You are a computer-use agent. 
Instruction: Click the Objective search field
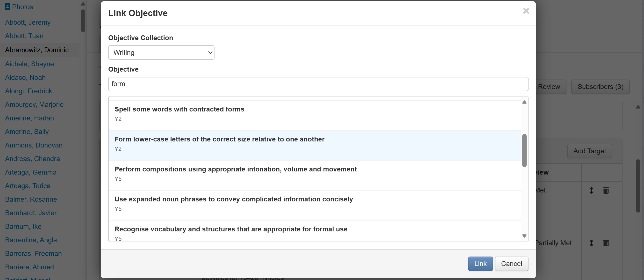(x=318, y=84)
